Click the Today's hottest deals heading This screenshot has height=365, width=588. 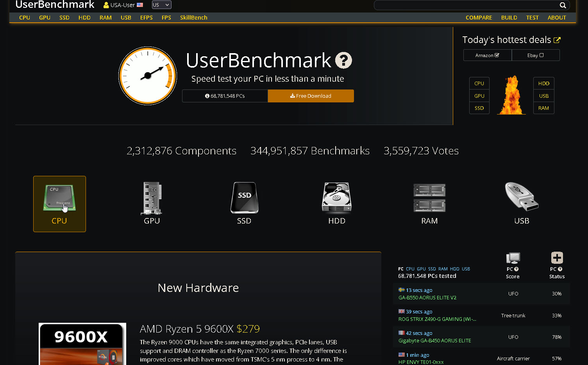(x=507, y=40)
